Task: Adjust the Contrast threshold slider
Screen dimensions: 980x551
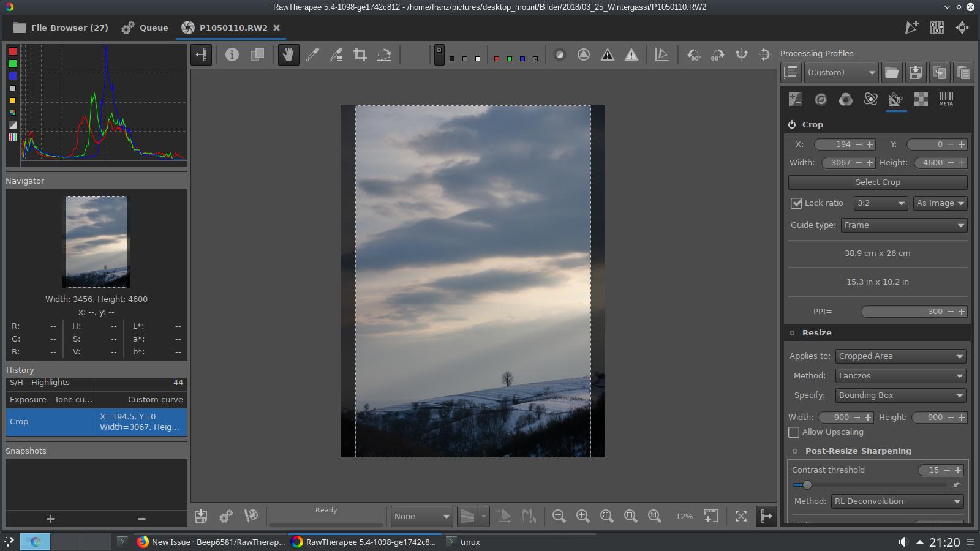Action: coord(807,484)
